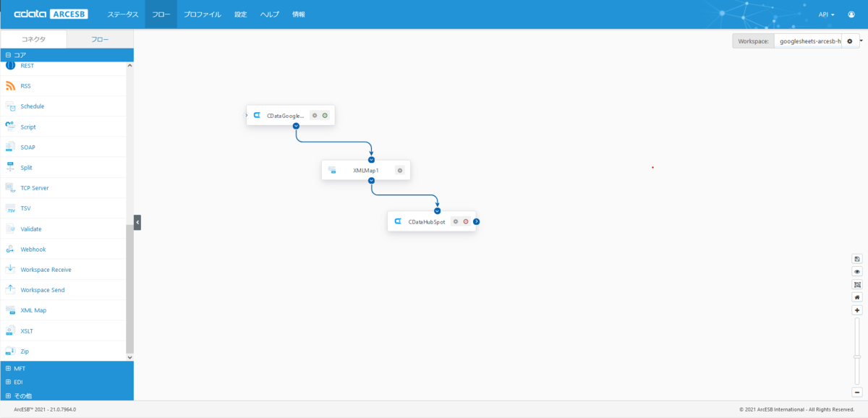The image size is (868, 418).
Task: Open settings gear on CDataGoogle node
Action: pyautogui.click(x=315, y=115)
